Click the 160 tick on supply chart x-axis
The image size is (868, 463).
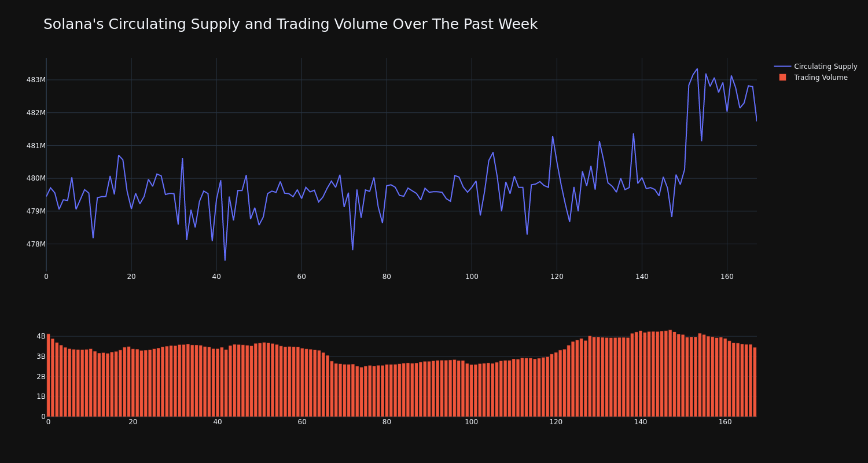click(727, 277)
